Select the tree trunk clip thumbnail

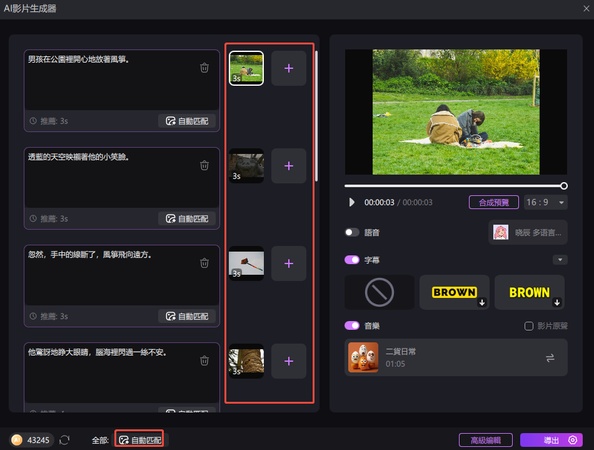pos(247,361)
